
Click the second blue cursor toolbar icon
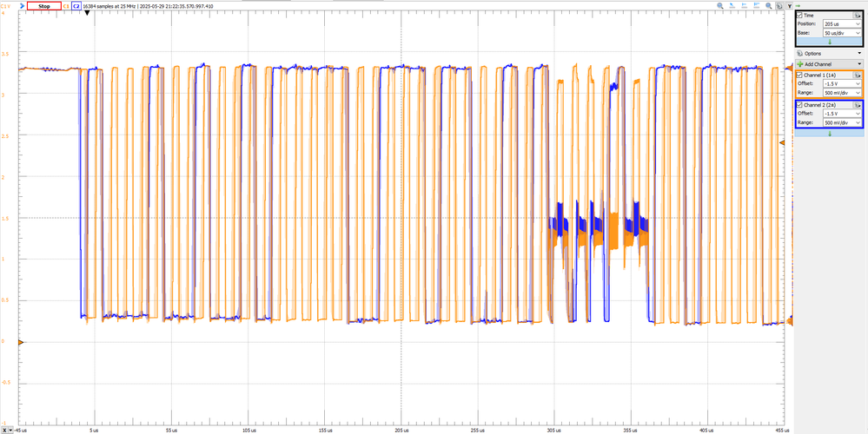click(732, 5)
